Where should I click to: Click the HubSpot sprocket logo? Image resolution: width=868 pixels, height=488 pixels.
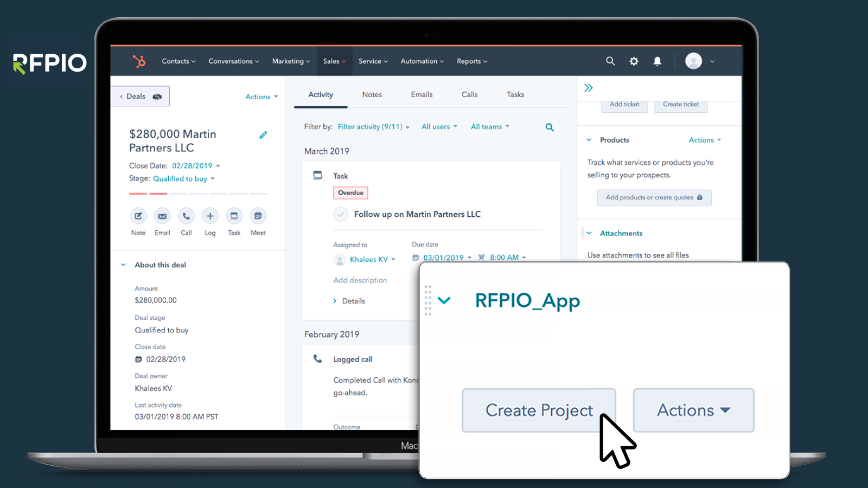139,61
